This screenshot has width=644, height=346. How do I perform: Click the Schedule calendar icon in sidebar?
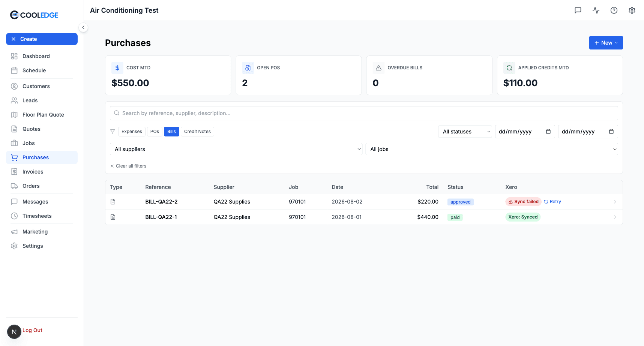(14, 70)
